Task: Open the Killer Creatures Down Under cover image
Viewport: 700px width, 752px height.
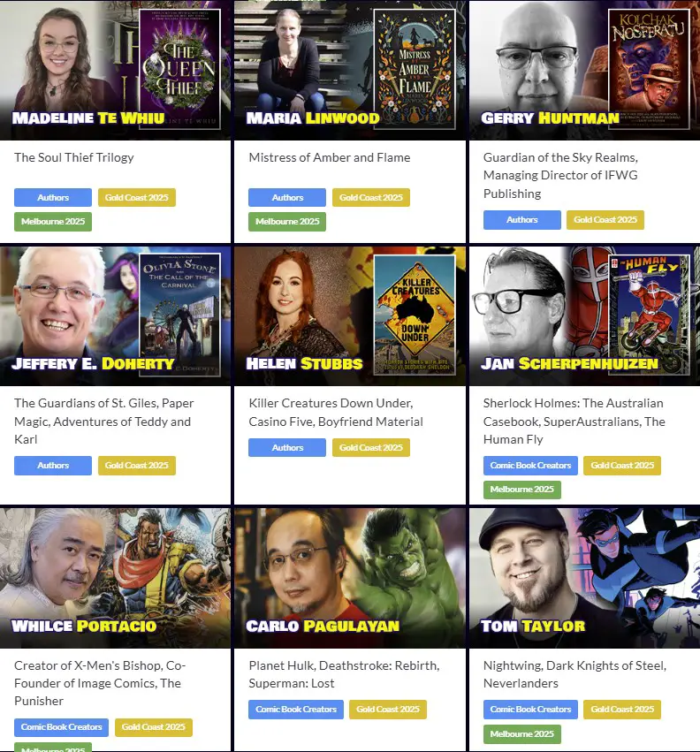Action: [x=415, y=315]
